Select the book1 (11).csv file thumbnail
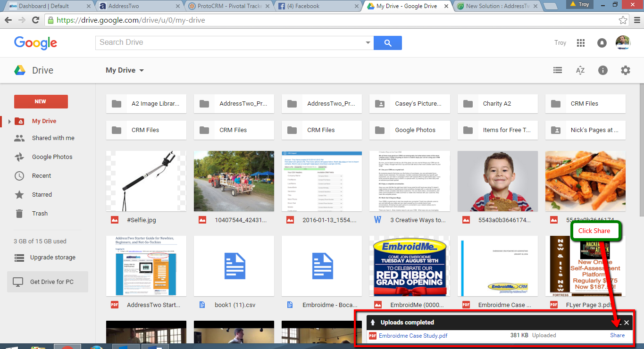This screenshot has width=644, height=349. coord(234,266)
